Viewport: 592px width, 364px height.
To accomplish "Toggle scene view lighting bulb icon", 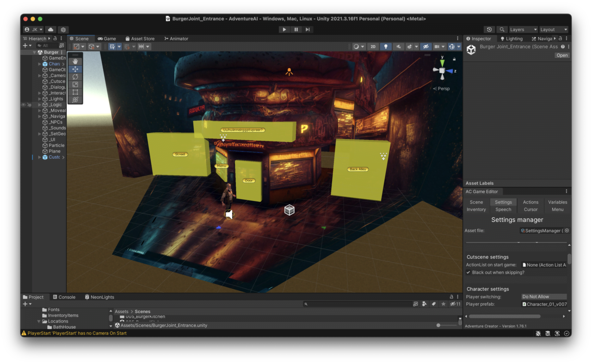I will pyautogui.click(x=386, y=46).
